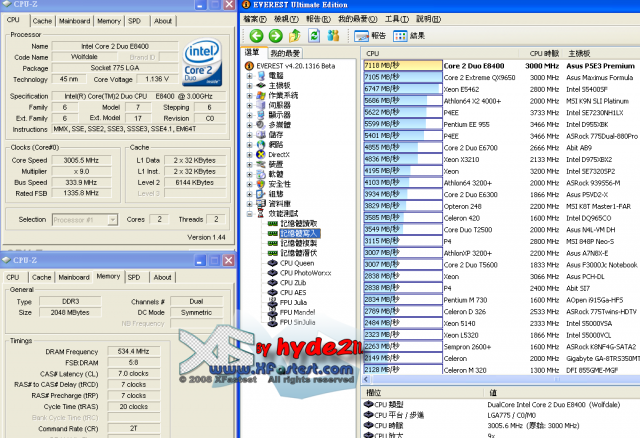Open the 說明(H) help menu

[428, 19]
